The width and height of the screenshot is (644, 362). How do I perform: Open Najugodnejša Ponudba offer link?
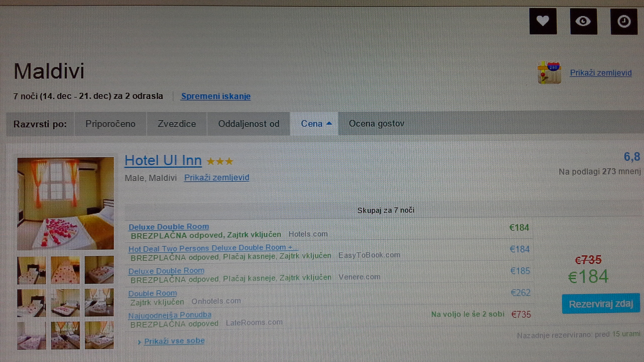pyautogui.click(x=170, y=315)
